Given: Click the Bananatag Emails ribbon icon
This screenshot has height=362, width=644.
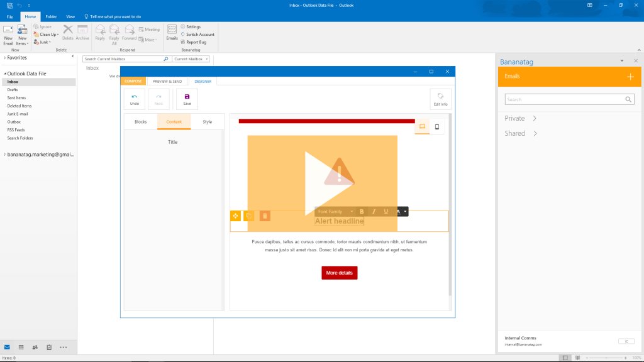Looking at the screenshot, I should pos(172,33).
